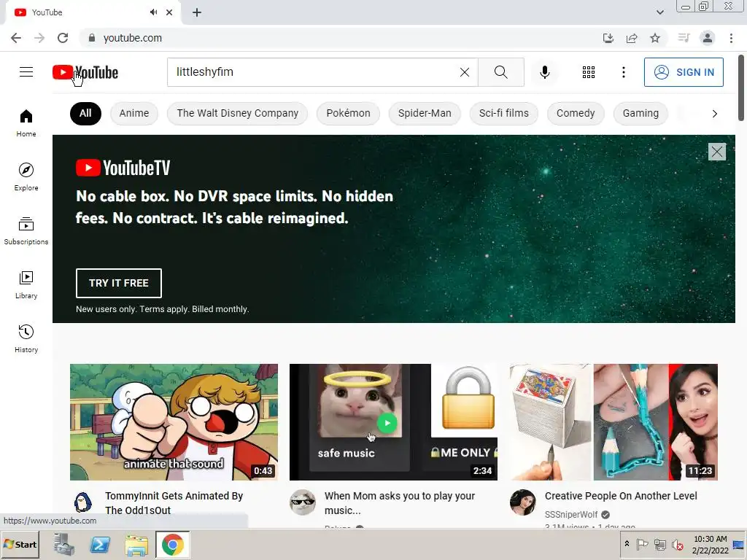Select the Pokémon category chip
This screenshot has height=560, width=747.
point(348,113)
